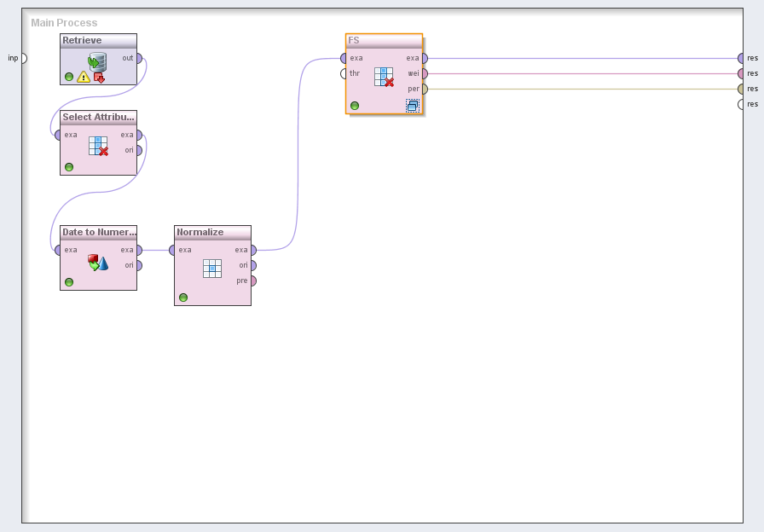The image size is (764, 532).
Task: Click the Main Process label
Action: 64,23
